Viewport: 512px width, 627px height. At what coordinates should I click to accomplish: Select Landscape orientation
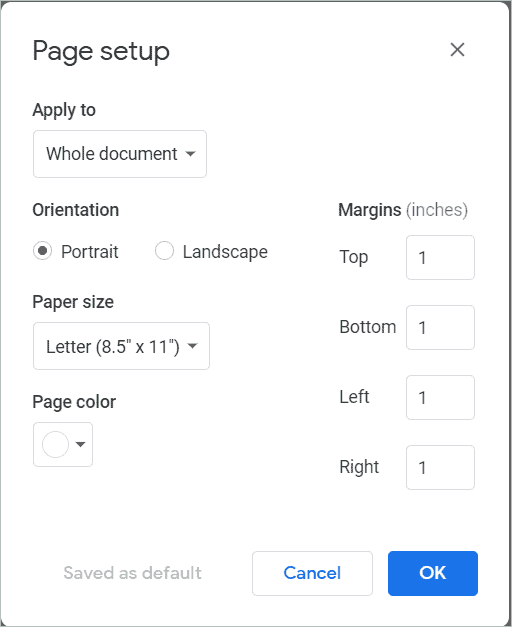pos(164,251)
